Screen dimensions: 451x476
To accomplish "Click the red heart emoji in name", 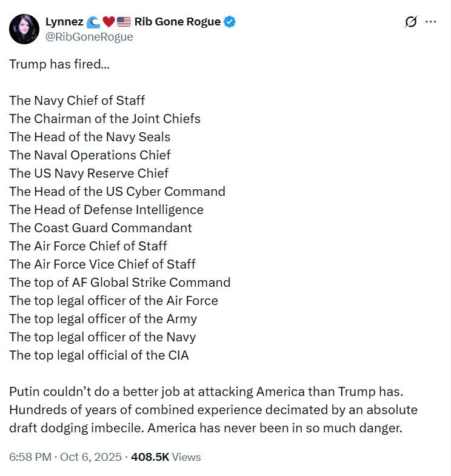I will 109,22.
